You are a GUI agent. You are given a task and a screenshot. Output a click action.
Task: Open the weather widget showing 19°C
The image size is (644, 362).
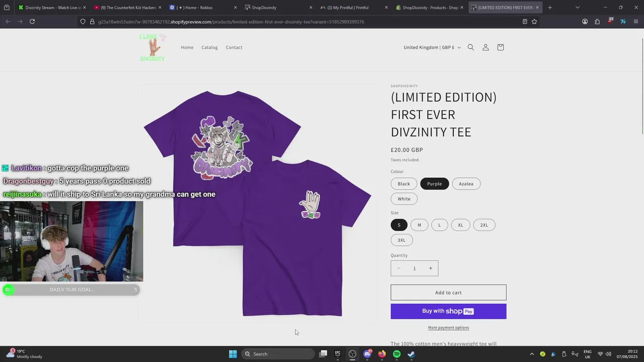coord(24,354)
